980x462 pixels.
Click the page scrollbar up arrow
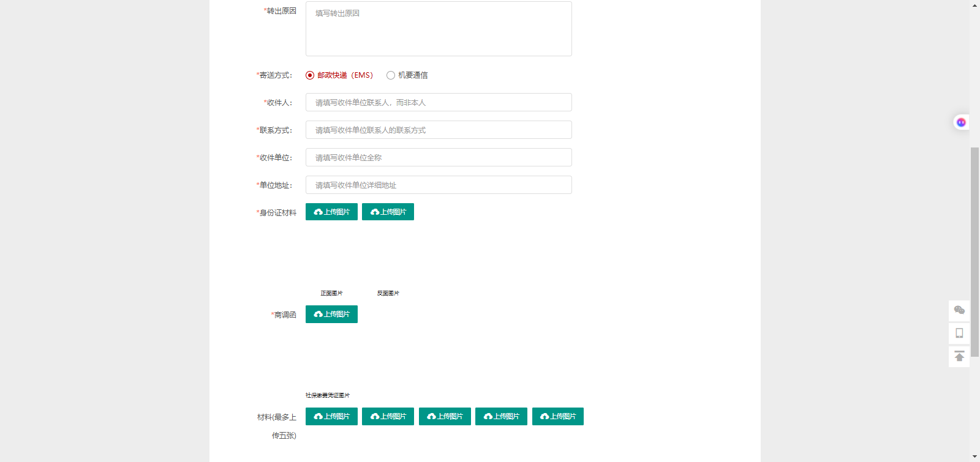coord(975,5)
